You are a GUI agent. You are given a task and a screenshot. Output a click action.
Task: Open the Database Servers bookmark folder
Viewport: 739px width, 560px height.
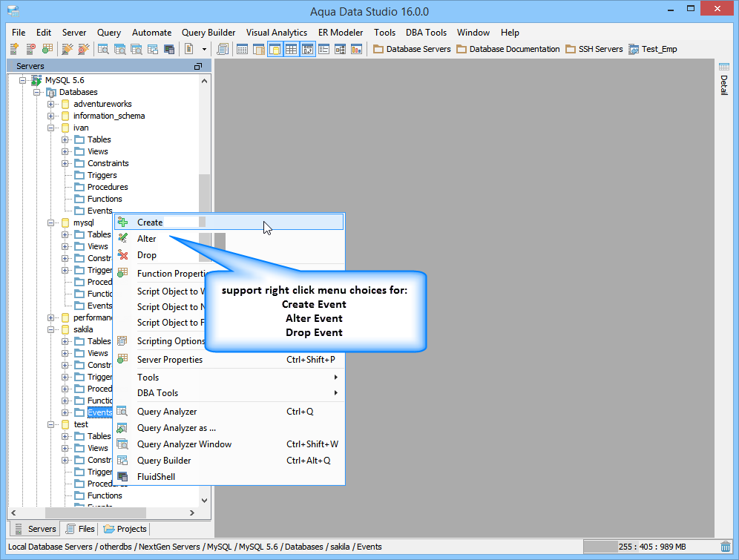(x=412, y=49)
